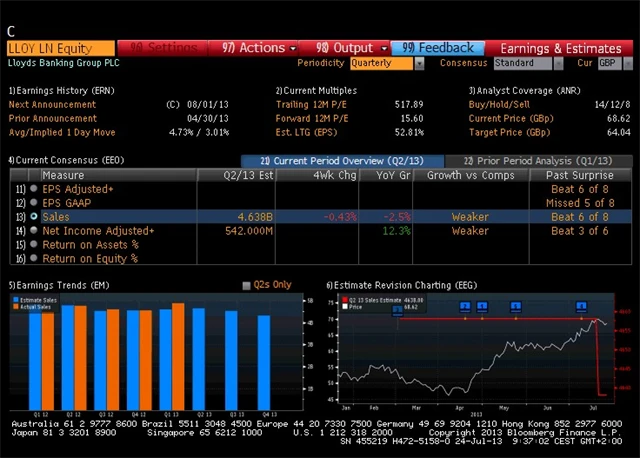640x458 pixels.
Task: Click the Feedback button
Action: tap(438, 47)
